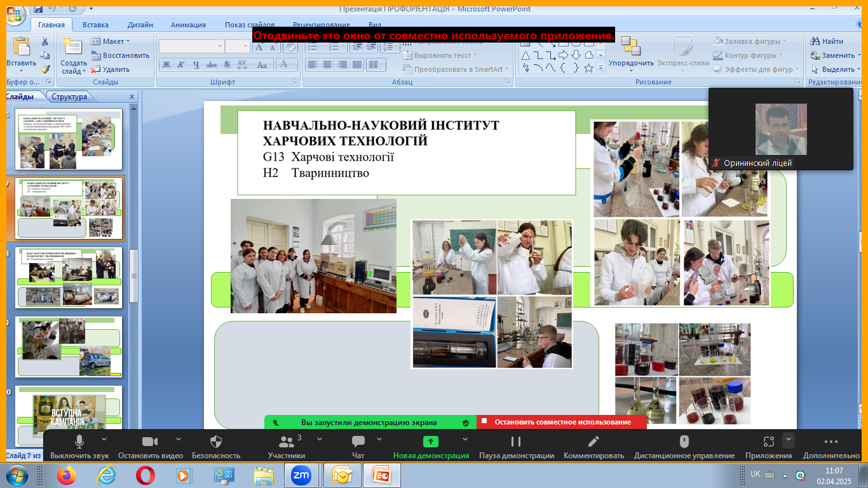
Task: Click Остановить совместное использование button
Action: pyautogui.click(x=562, y=422)
